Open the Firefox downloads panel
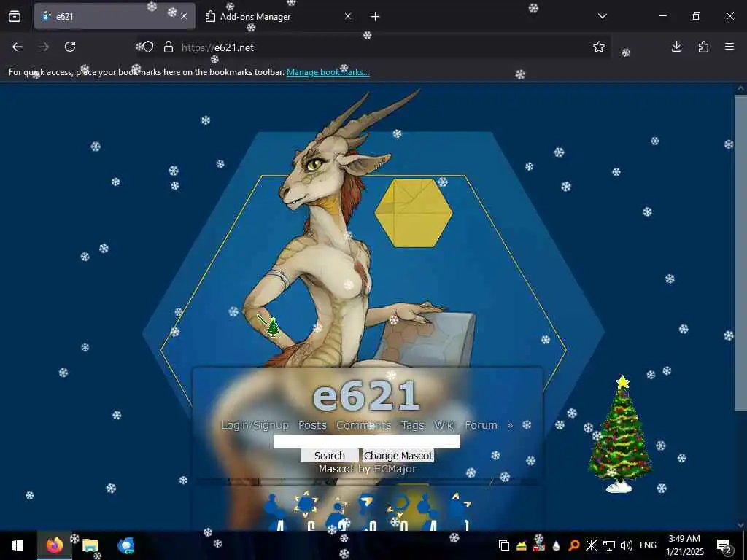Screen dimensions: 747x560 click(x=676, y=47)
